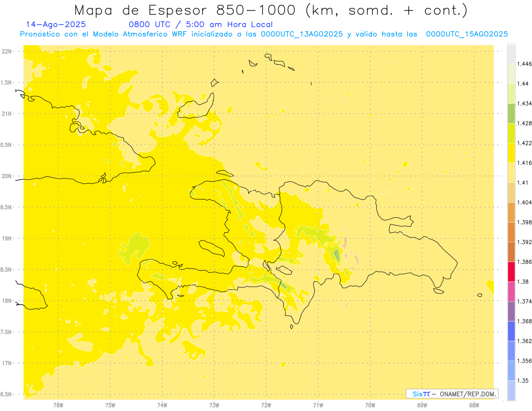Click the latitude label 17N
This screenshot has height=411, width=532.
point(7,363)
